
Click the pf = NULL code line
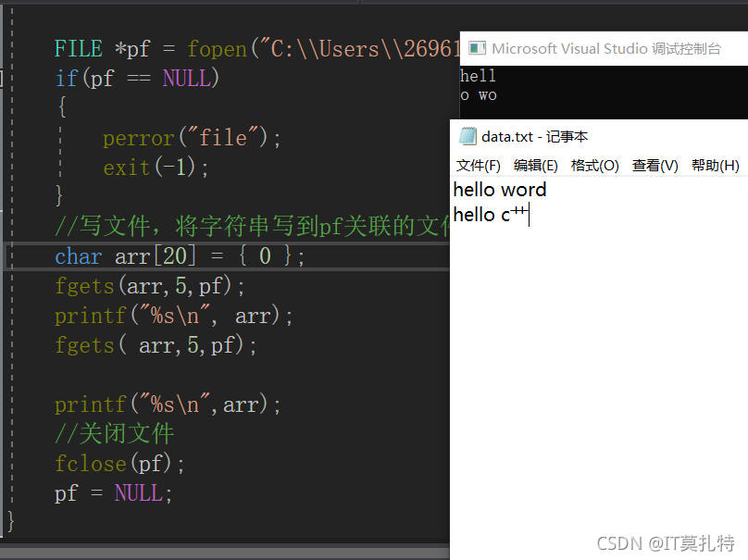(x=113, y=493)
